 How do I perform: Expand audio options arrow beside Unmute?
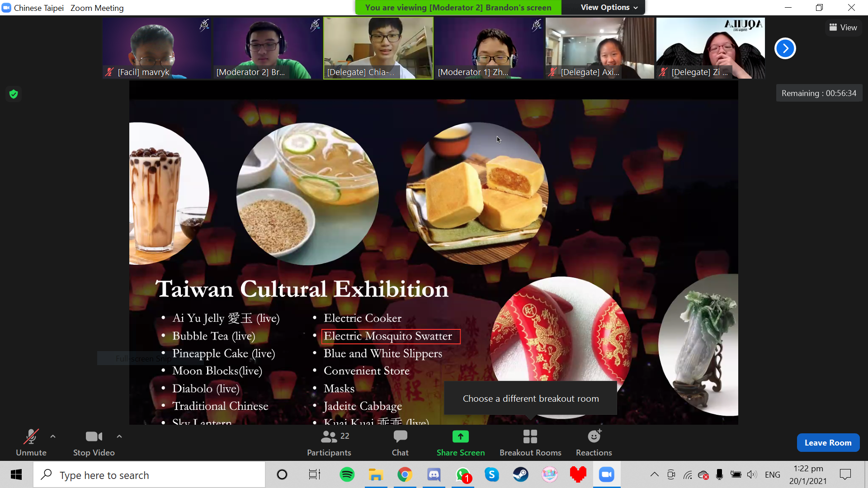point(53,436)
